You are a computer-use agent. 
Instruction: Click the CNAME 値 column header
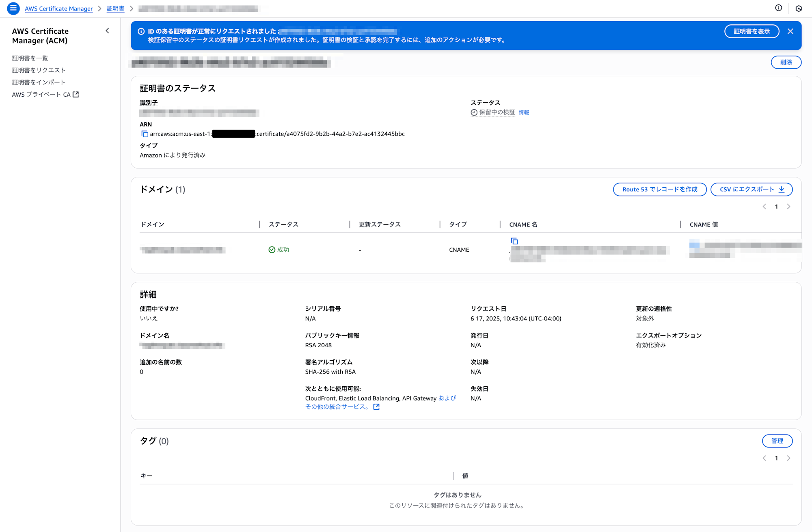pyautogui.click(x=704, y=225)
